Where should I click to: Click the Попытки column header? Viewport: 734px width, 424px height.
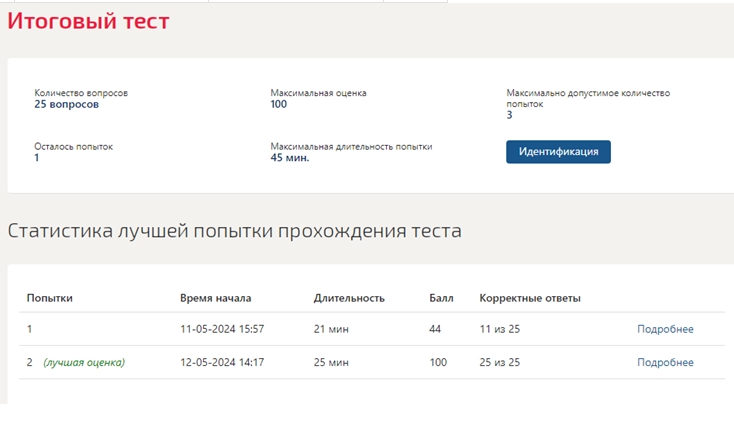coord(50,298)
